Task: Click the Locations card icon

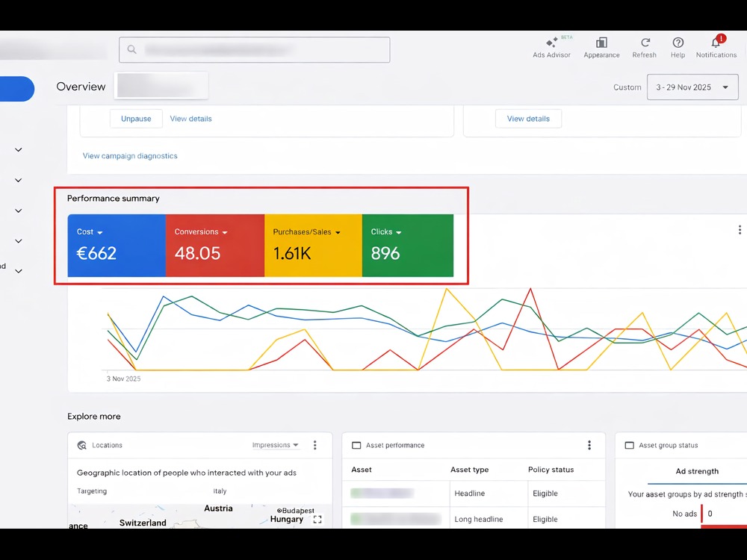Action: click(82, 445)
